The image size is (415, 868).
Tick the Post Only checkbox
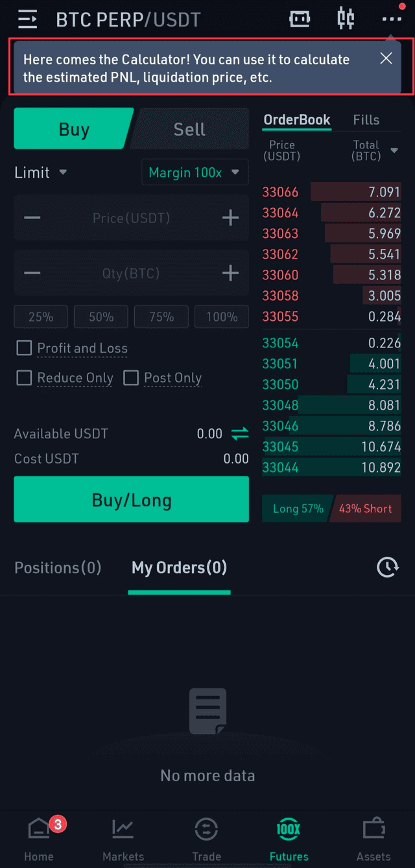(x=131, y=378)
